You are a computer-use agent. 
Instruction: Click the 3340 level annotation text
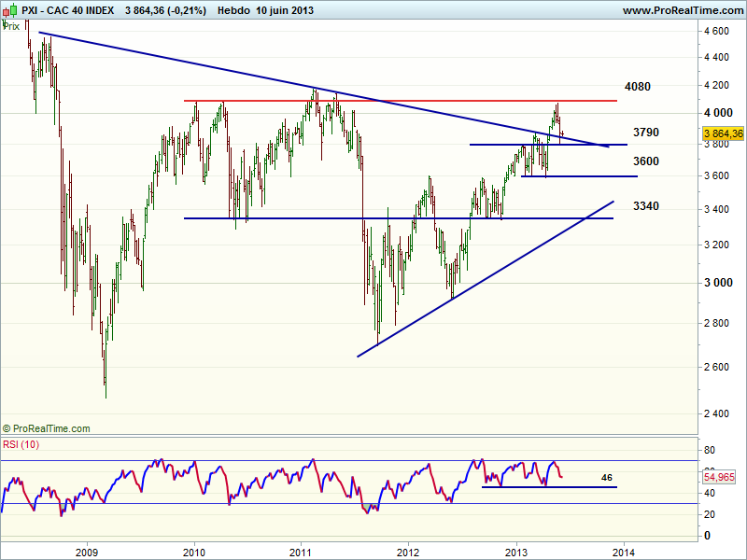645,205
